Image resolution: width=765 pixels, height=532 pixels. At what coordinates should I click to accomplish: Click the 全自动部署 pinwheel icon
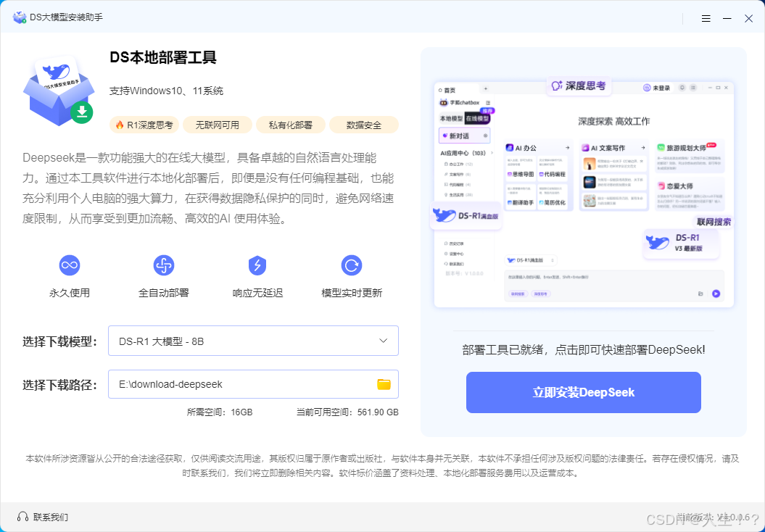[163, 265]
